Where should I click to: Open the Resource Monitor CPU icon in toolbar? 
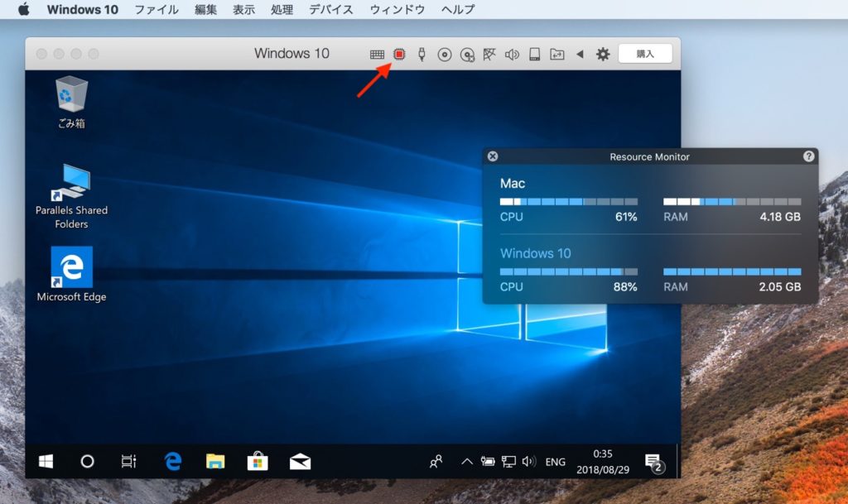click(398, 53)
